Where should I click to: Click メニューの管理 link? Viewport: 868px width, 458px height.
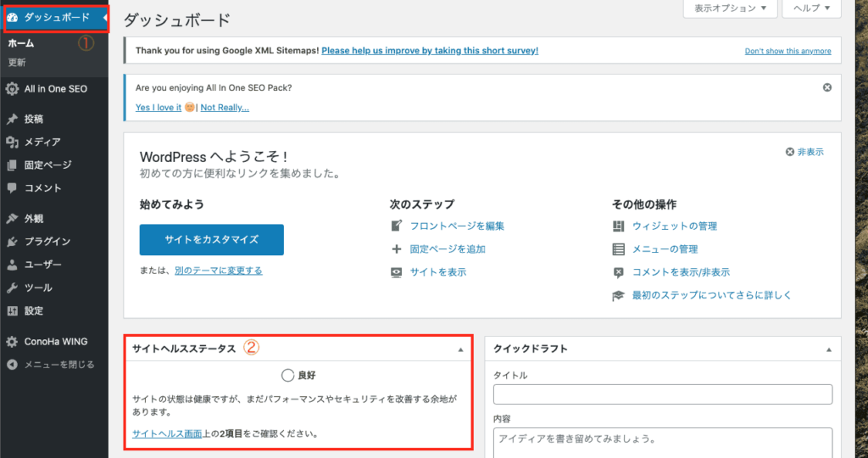(x=665, y=249)
